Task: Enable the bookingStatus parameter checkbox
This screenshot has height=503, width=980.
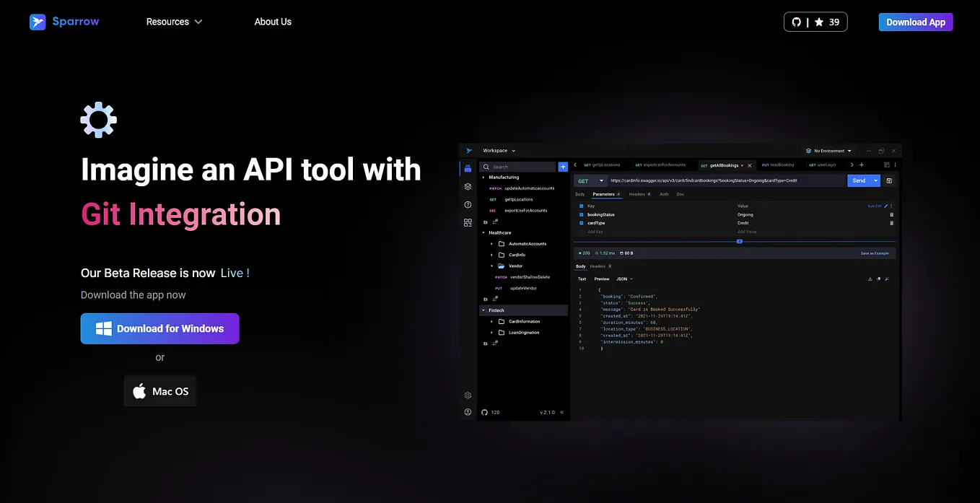Action: click(581, 214)
